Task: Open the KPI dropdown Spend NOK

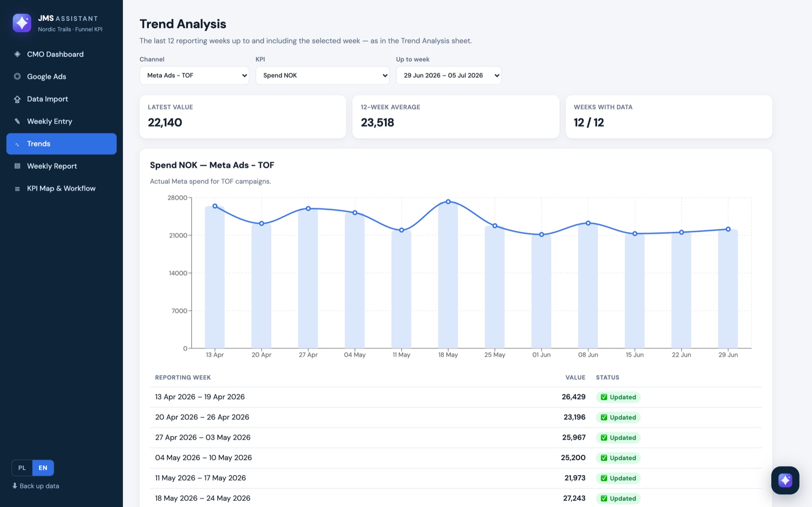Action: (322, 75)
